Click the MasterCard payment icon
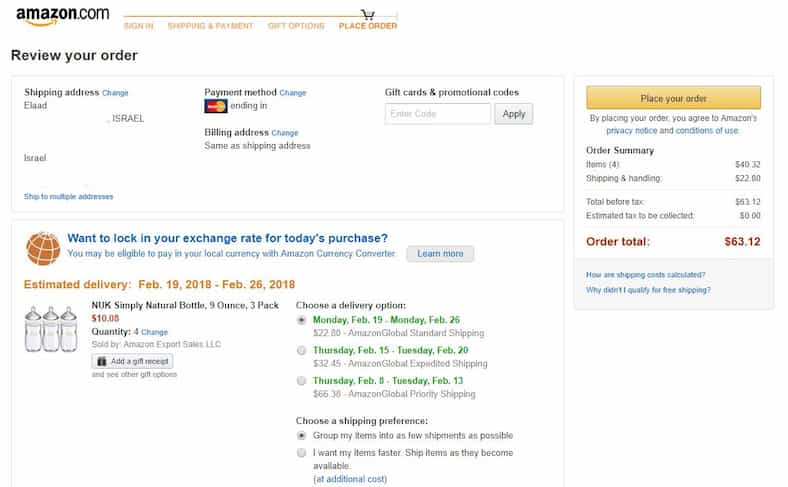 215,106
